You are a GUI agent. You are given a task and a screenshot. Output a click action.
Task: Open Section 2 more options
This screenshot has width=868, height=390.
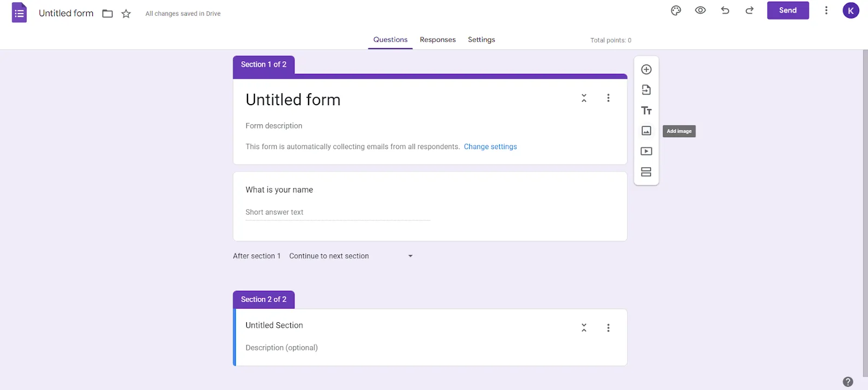[608, 328]
